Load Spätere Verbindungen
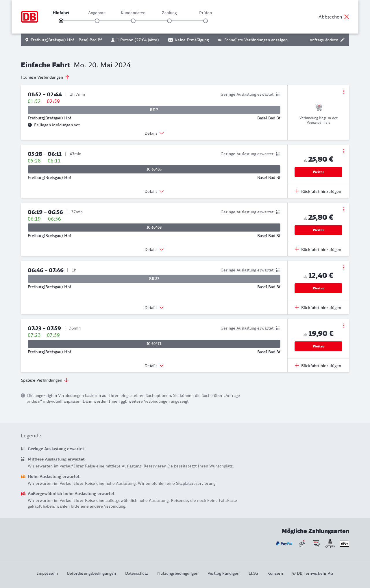This screenshot has width=370, height=588. point(45,380)
